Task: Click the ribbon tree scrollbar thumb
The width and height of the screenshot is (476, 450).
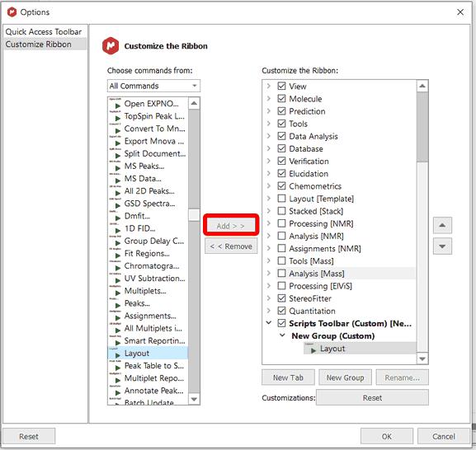Action: 422,127
